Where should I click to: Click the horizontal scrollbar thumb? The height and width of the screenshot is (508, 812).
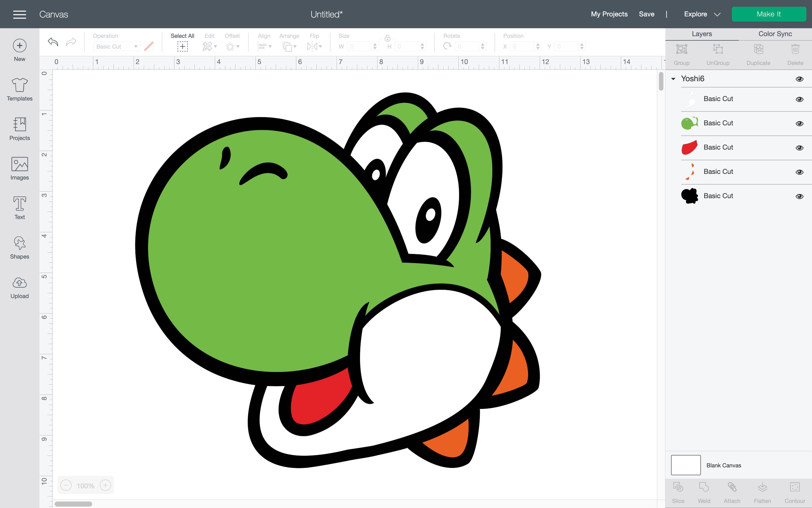click(x=73, y=504)
